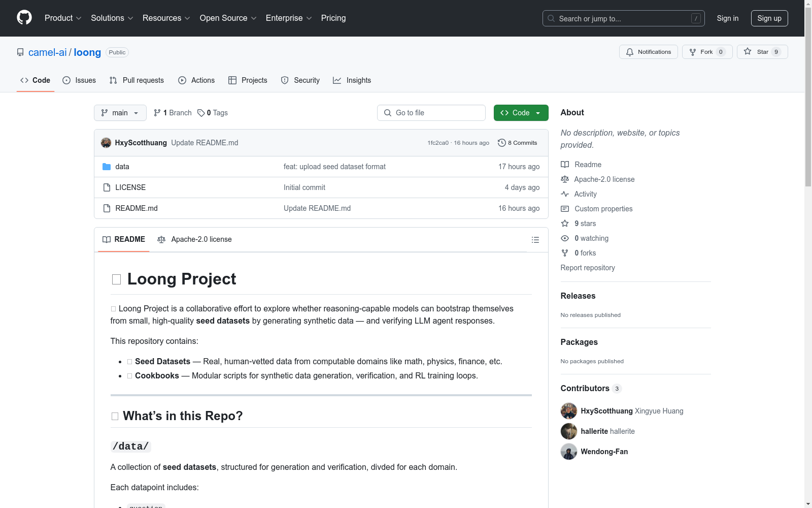Open the Contributors heading link

tap(591, 388)
